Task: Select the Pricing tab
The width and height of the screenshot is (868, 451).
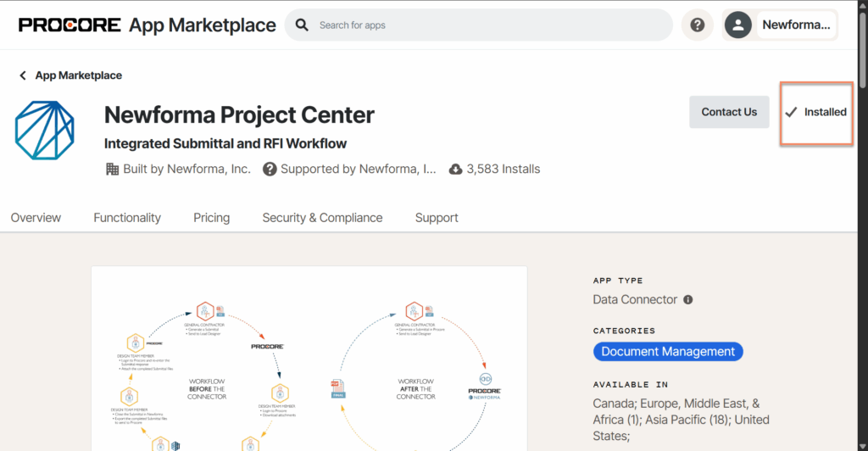Action: point(211,218)
